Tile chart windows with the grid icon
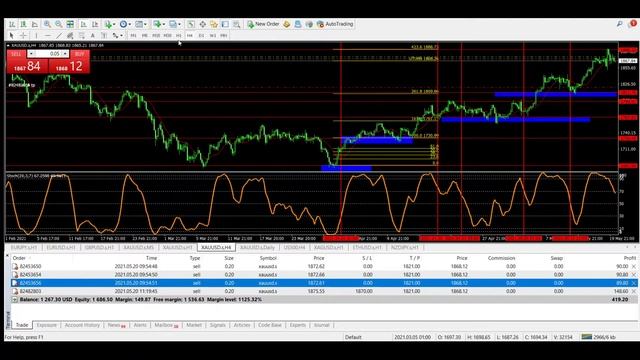640x360 pixels. (x=70, y=24)
